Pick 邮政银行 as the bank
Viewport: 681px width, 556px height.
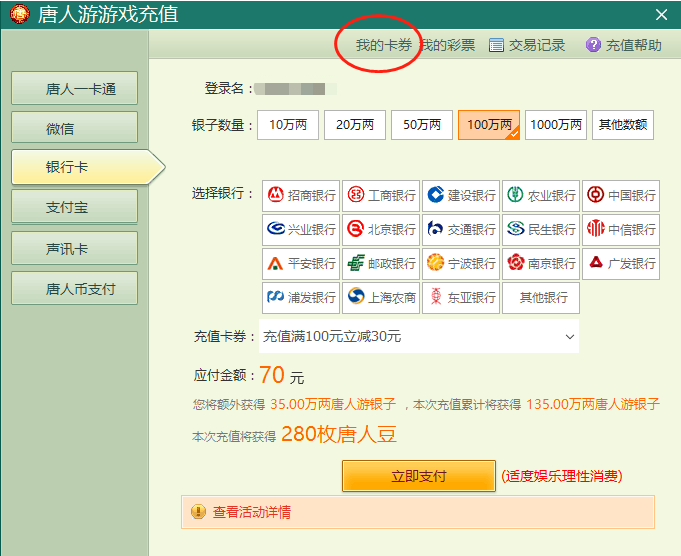click(x=381, y=264)
